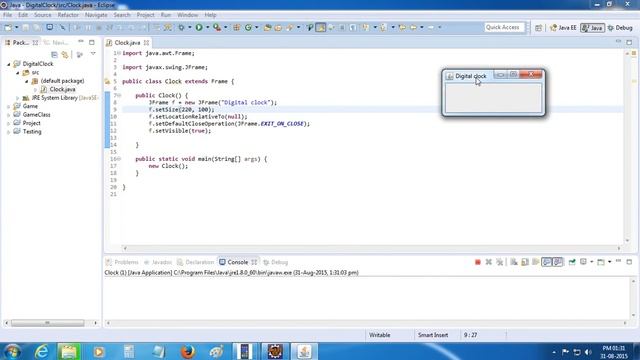This screenshot has height=360, width=640.
Task: Click Remove All Terminated Launches icon
Action: [500, 262]
